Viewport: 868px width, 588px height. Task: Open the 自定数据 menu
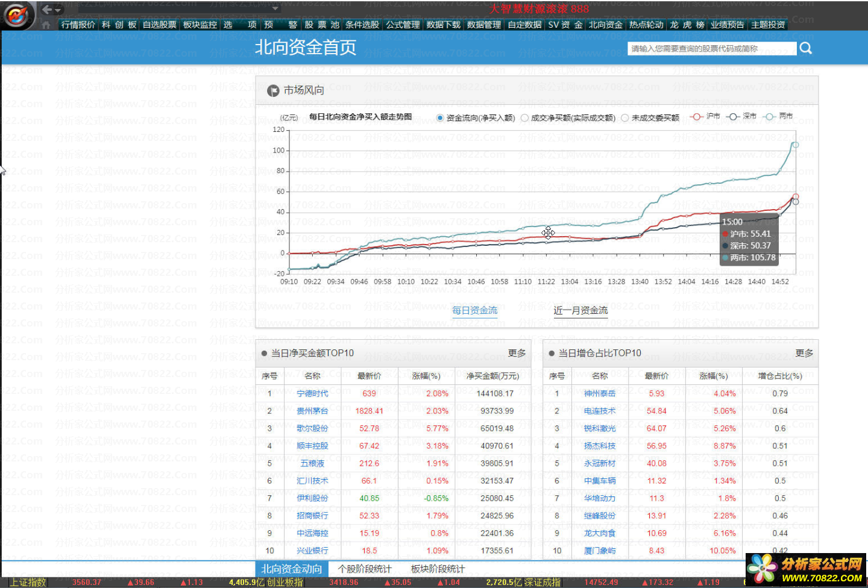coord(524,25)
